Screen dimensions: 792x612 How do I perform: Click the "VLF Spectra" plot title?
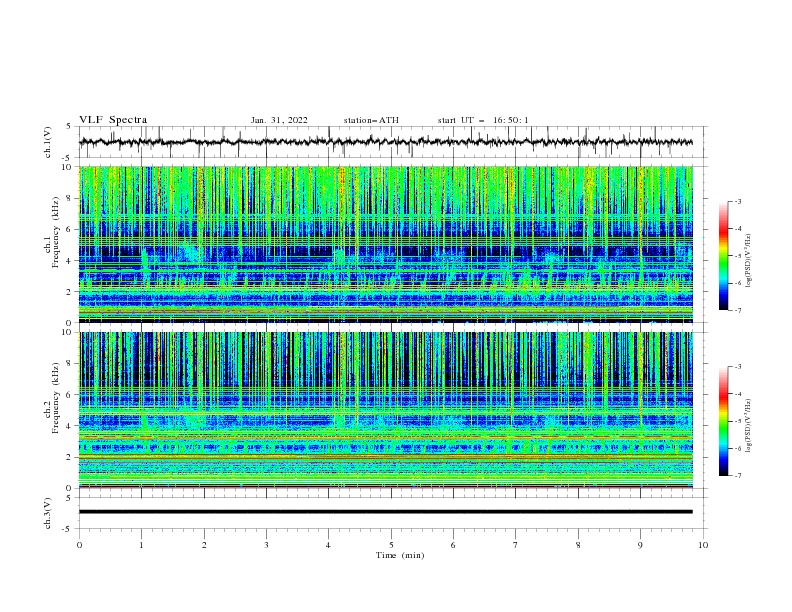point(113,120)
